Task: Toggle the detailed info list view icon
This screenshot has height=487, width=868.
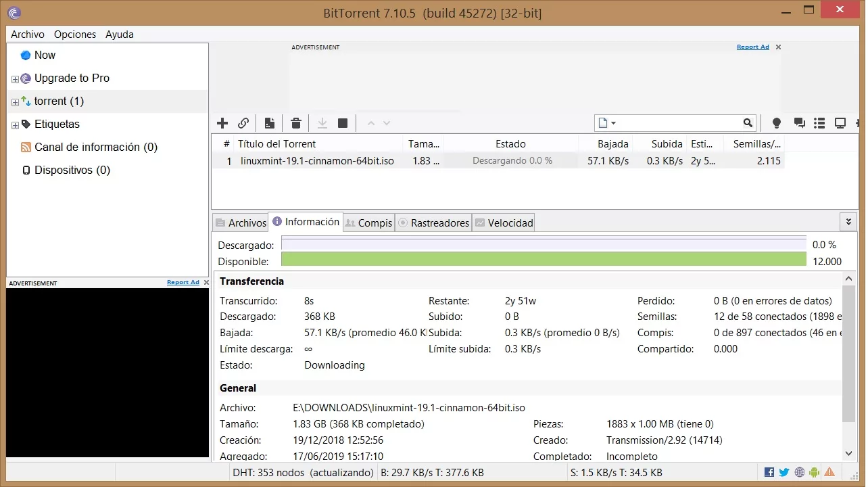Action: [819, 123]
